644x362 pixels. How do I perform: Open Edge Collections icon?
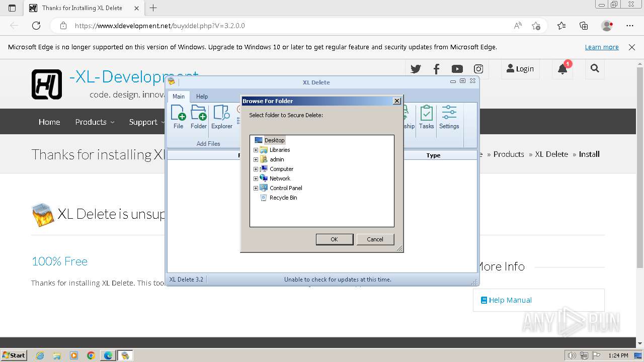(584, 26)
